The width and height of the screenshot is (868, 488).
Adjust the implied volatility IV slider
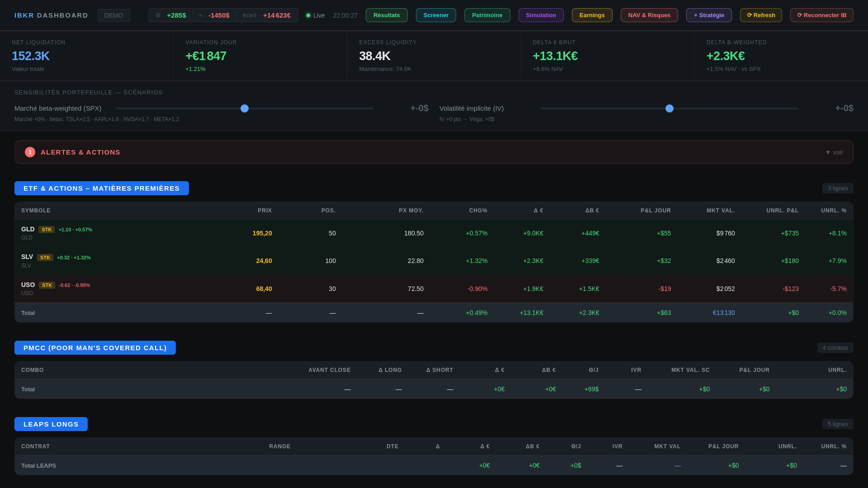tap(670, 108)
